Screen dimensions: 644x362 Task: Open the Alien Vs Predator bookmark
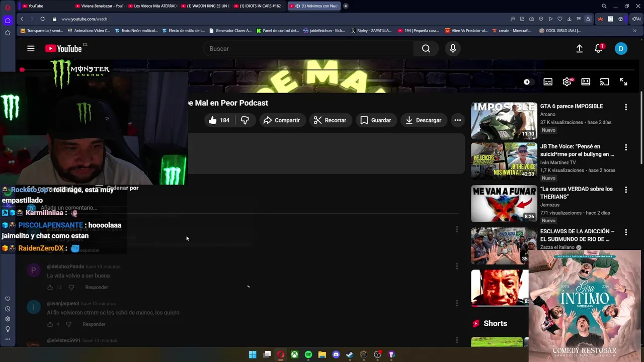(x=466, y=30)
